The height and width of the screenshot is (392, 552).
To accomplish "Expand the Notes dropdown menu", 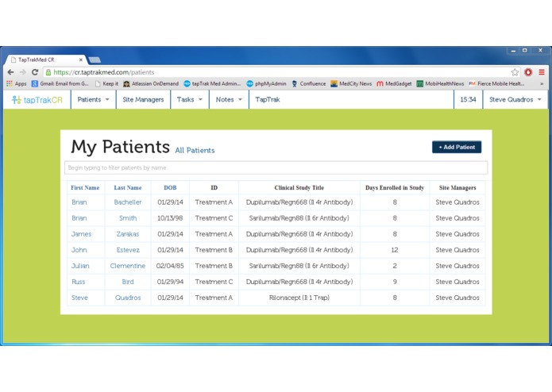I will (229, 99).
